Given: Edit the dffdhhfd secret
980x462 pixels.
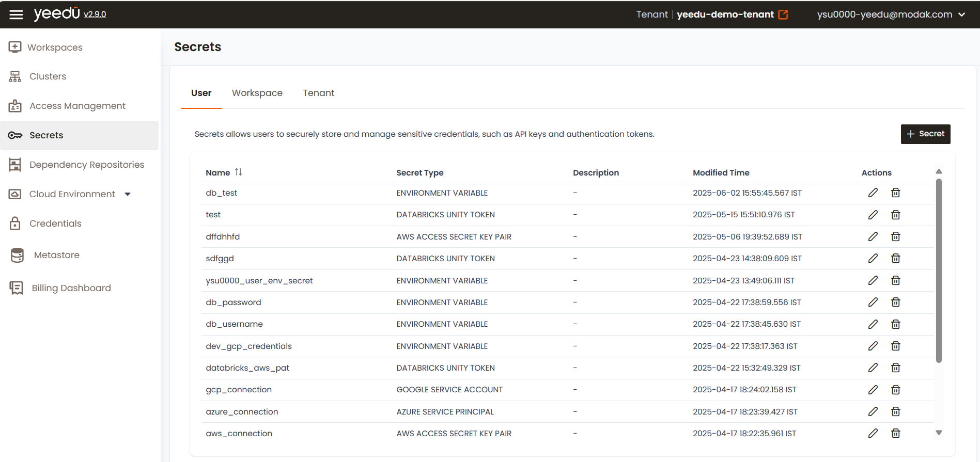Looking at the screenshot, I should pos(873,236).
